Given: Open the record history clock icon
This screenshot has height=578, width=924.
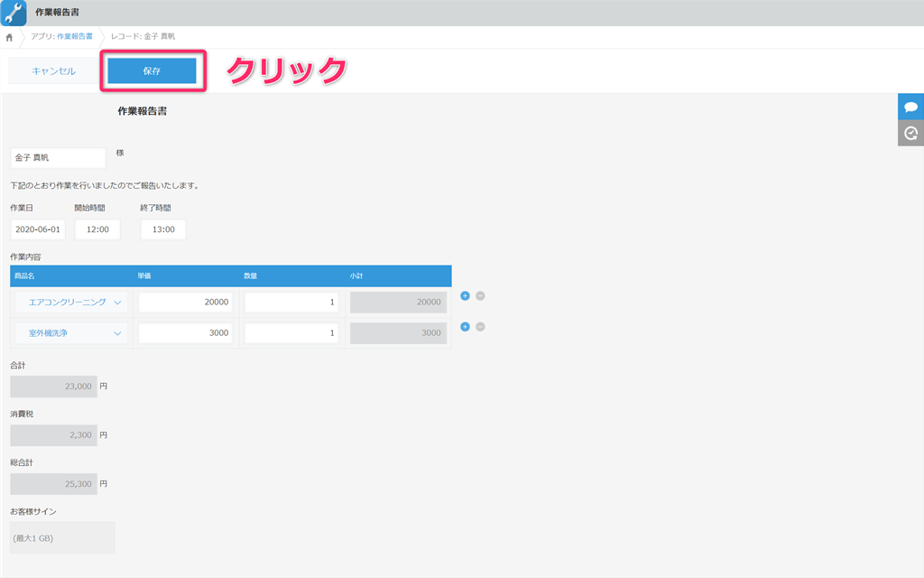Looking at the screenshot, I should (910, 134).
